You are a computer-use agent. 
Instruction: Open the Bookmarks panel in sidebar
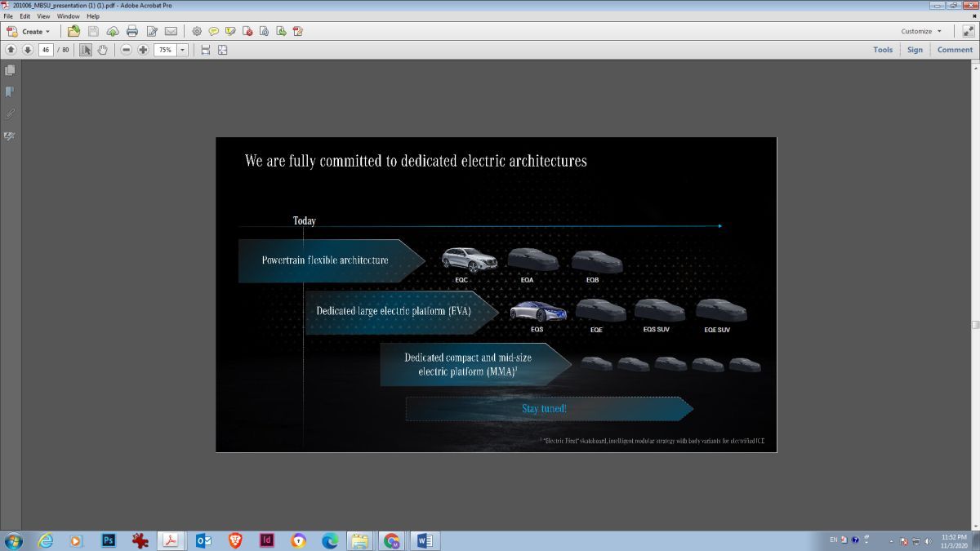coord(10,91)
